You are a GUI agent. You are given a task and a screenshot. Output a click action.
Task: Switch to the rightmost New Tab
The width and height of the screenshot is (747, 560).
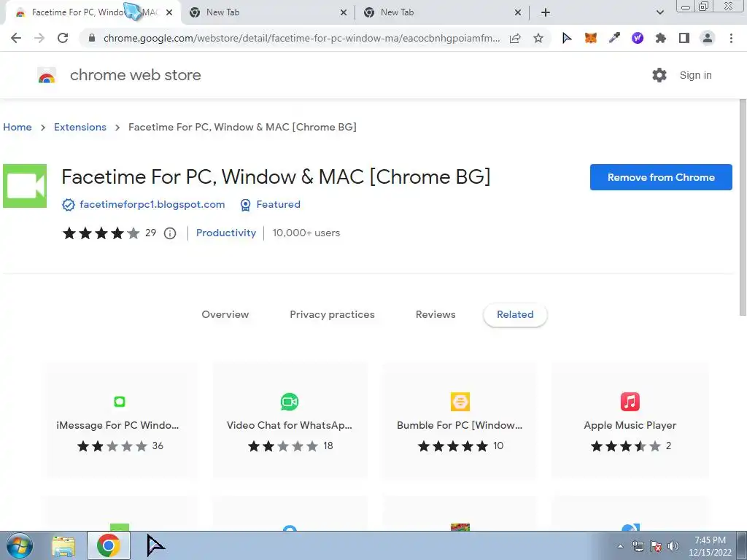[x=441, y=13]
